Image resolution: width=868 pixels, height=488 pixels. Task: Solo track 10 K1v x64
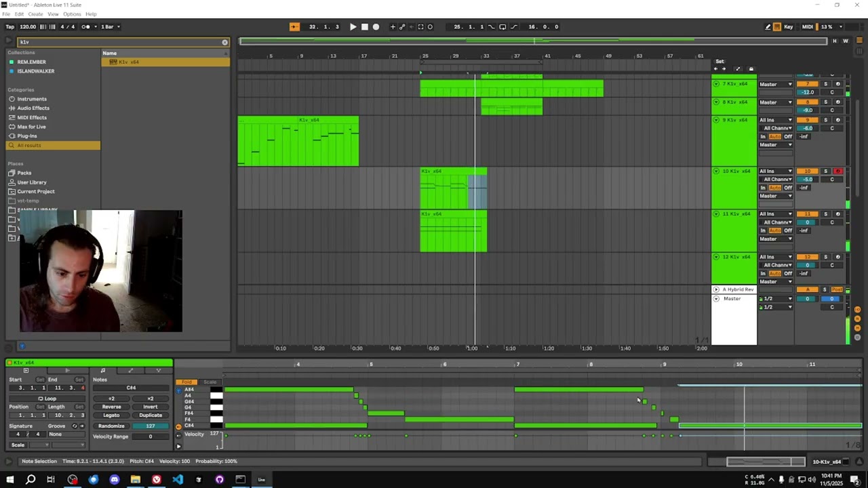[x=825, y=171]
